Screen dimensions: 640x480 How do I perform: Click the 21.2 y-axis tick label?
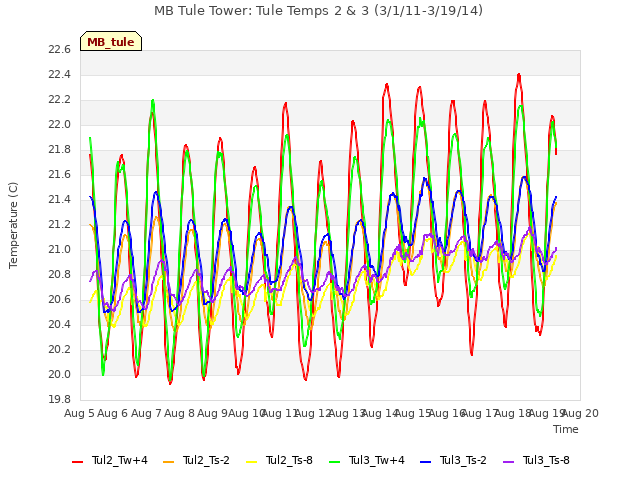click(x=60, y=224)
